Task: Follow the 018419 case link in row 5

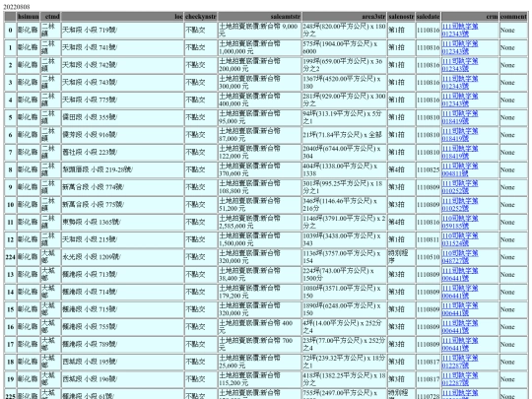Action: point(460,118)
